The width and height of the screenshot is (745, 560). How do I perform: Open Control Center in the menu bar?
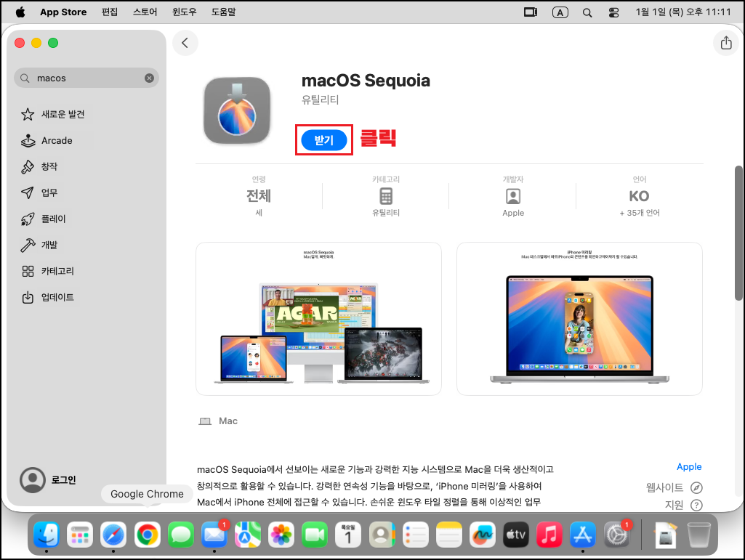(614, 13)
